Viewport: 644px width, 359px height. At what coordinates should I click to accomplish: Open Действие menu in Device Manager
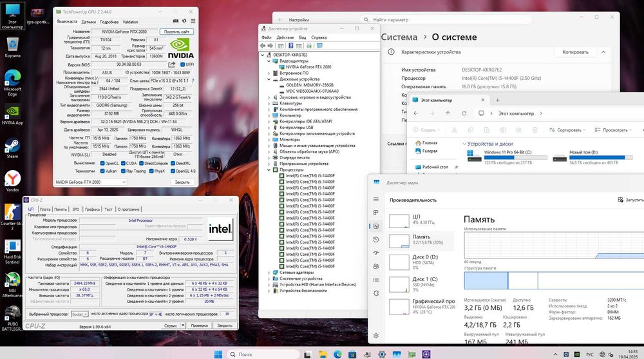coord(285,37)
